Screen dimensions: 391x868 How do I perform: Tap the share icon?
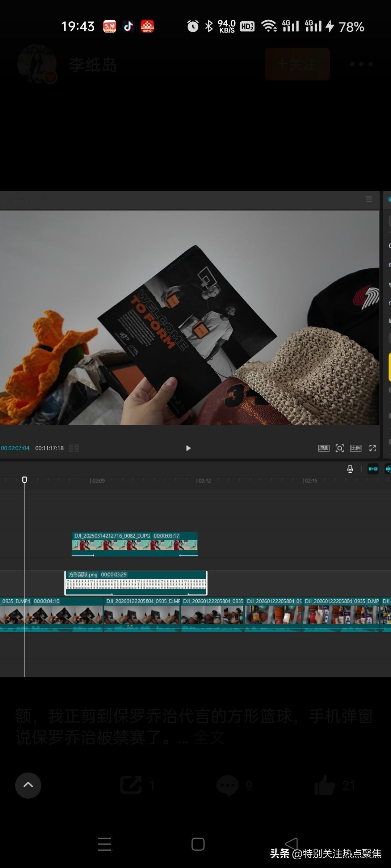click(131, 786)
